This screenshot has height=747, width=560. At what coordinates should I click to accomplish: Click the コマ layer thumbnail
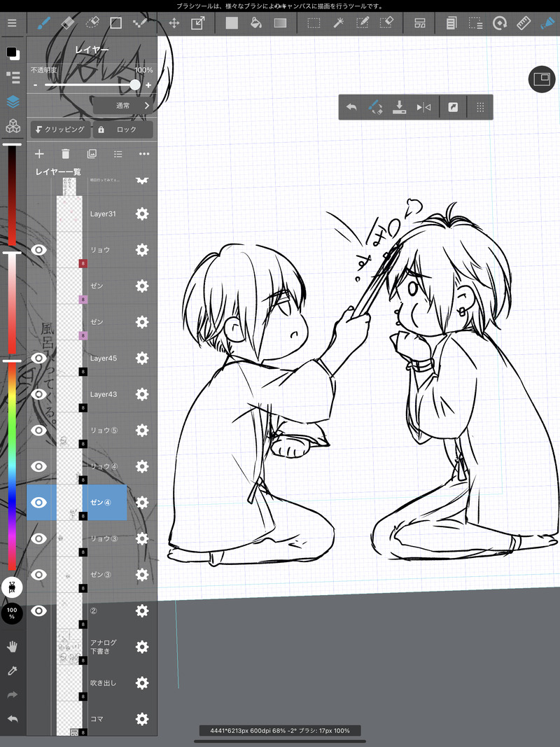pyautogui.click(x=69, y=719)
